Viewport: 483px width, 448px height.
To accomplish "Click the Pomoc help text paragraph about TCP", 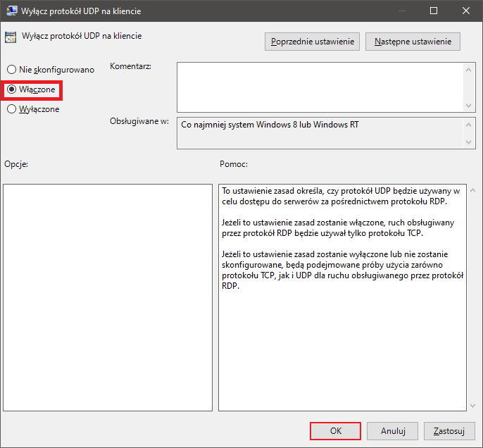I will pos(338,228).
